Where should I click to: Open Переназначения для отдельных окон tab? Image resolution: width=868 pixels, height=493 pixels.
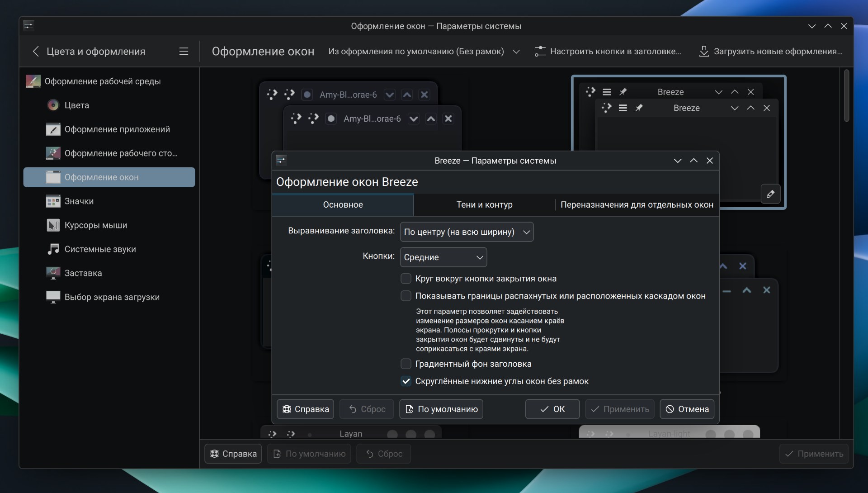[x=637, y=205]
